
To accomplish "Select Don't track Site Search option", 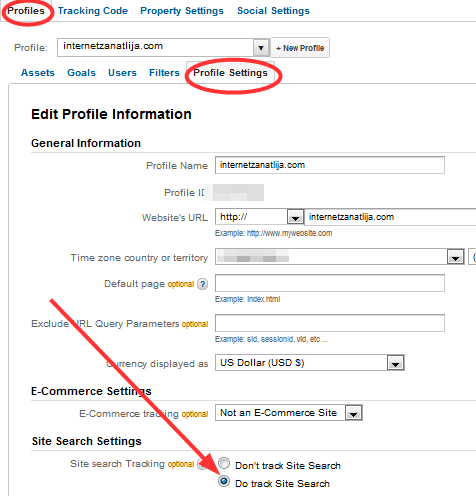I will (x=224, y=463).
